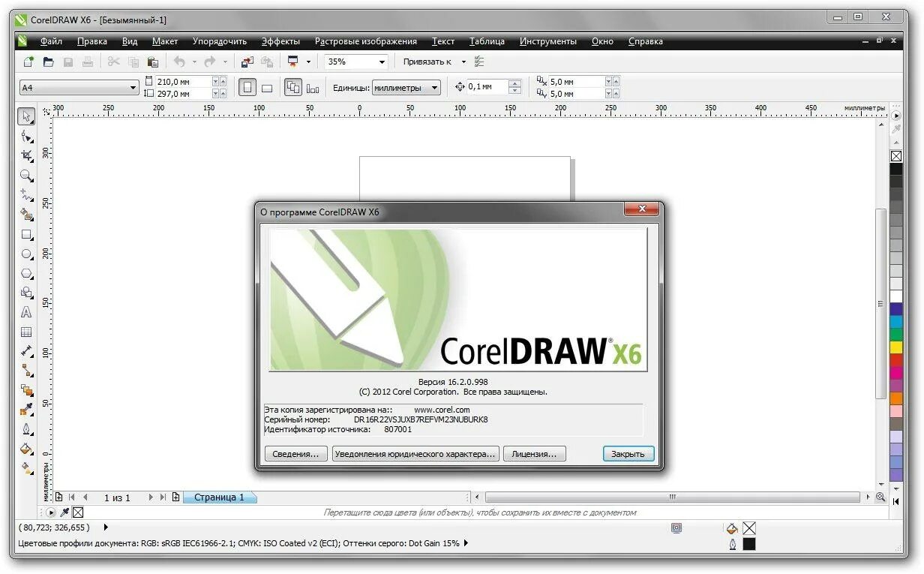The height and width of the screenshot is (574, 924).
Task: Expand the application launcher dropdown arrow
Action: pos(307,62)
